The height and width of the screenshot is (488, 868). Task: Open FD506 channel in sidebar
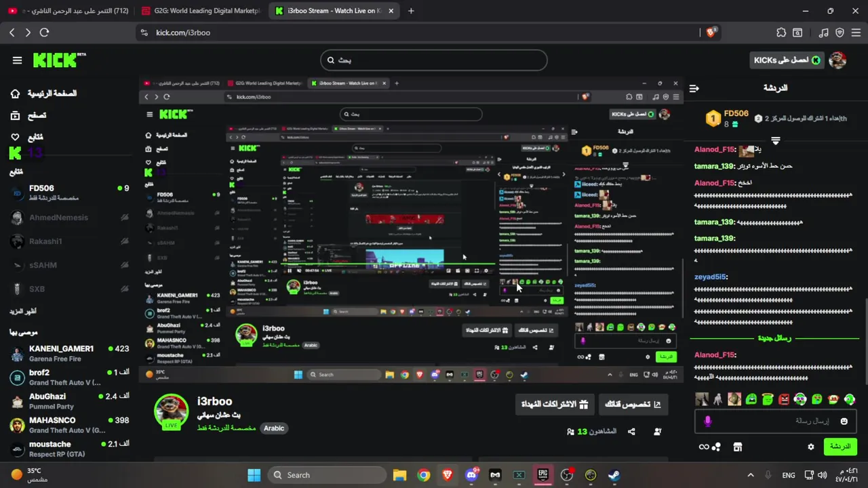coord(69,192)
